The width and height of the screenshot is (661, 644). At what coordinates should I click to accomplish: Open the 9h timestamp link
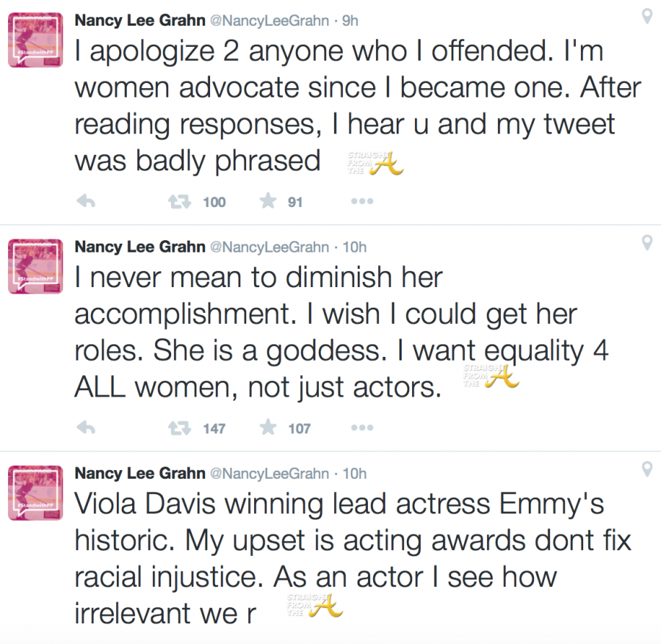pyautogui.click(x=350, y=21)
